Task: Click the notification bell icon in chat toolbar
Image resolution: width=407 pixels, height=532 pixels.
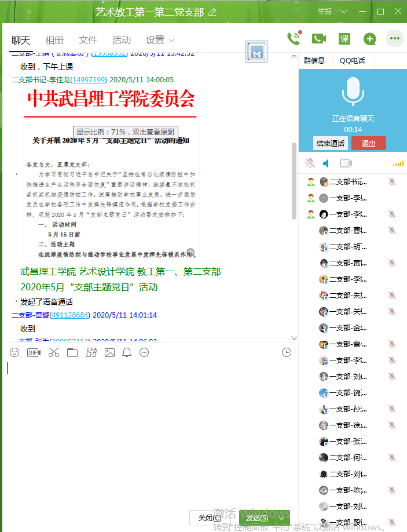Action: [x=127, y=352]
